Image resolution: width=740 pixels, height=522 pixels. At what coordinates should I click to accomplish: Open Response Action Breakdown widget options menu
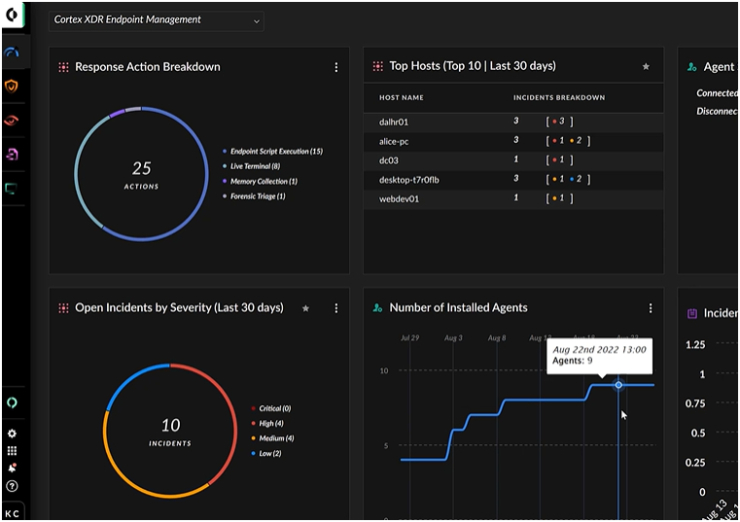[336, 67]
